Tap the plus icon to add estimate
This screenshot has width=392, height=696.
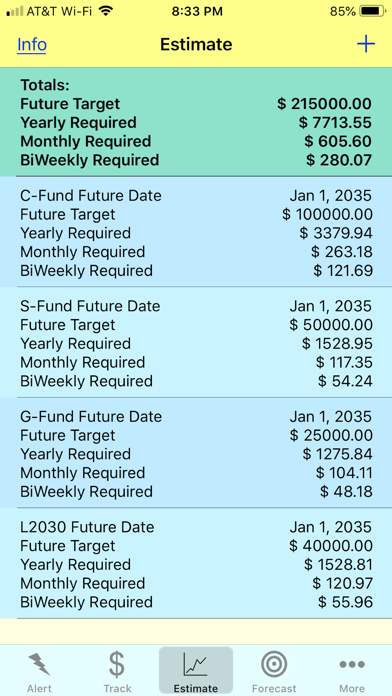coord(366,44)
